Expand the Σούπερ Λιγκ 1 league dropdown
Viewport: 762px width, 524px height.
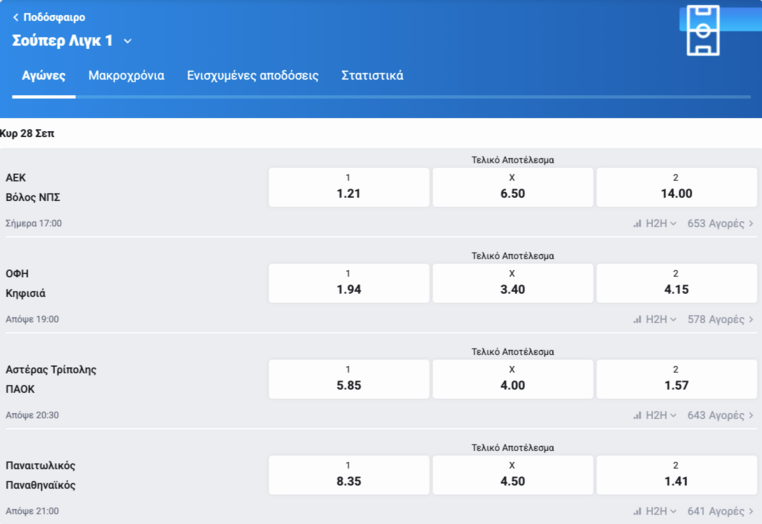click(x=128, y=41)
